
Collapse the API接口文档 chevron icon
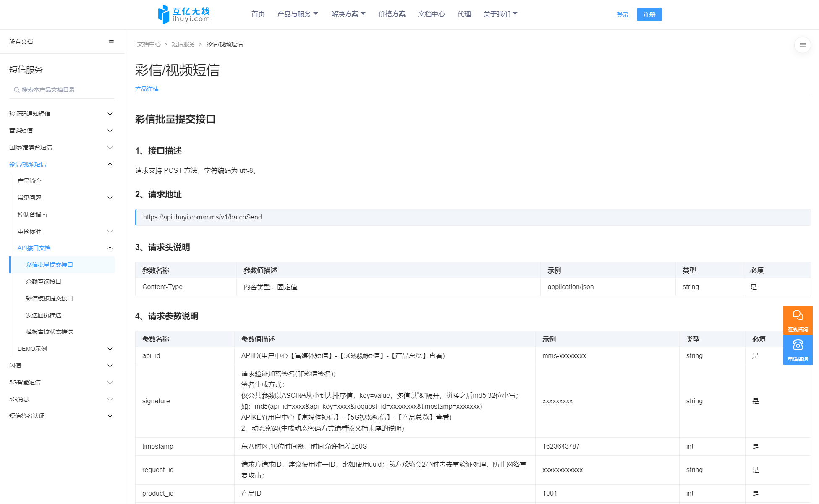[110, 248]
